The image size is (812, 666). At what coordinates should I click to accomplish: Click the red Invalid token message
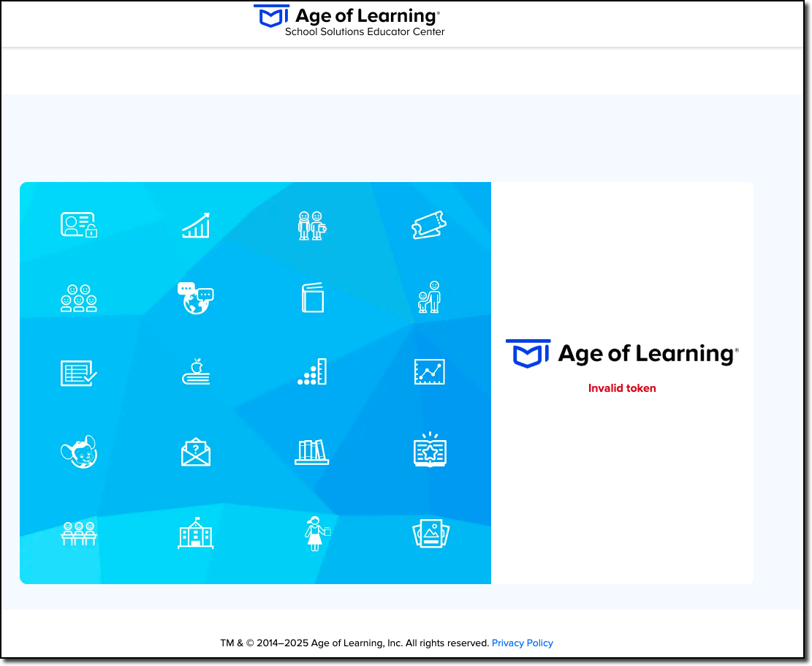(x=622, y=388)
